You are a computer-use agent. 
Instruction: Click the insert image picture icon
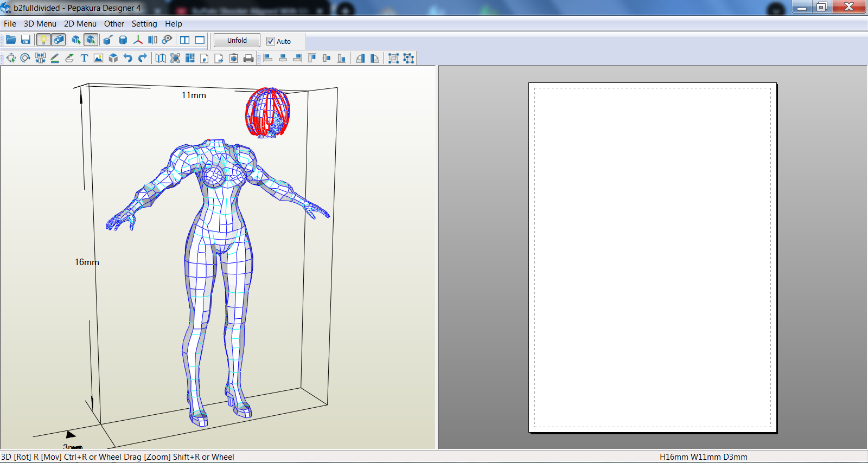tap(98, 58)
